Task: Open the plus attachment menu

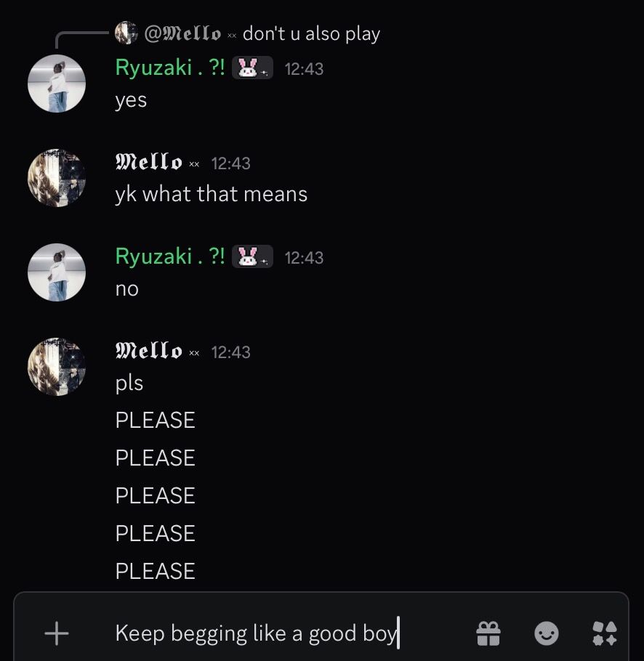Action: [x=56, y=633]
